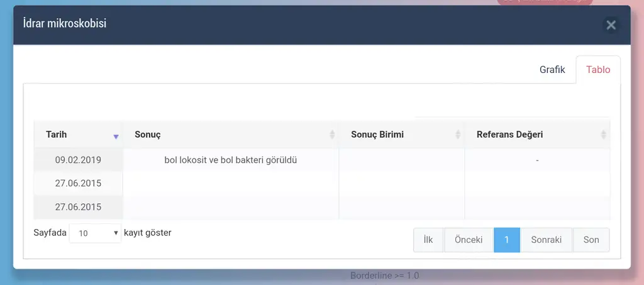Select page number 1
The height and width of the screenshot is (285, 644).
click(507, 240)
